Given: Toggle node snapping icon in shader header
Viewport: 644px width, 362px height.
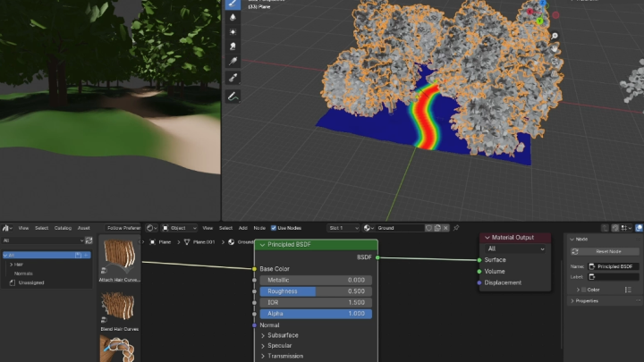Looking at the screenshot, I should pyautogui.click(x=614, y=228).
